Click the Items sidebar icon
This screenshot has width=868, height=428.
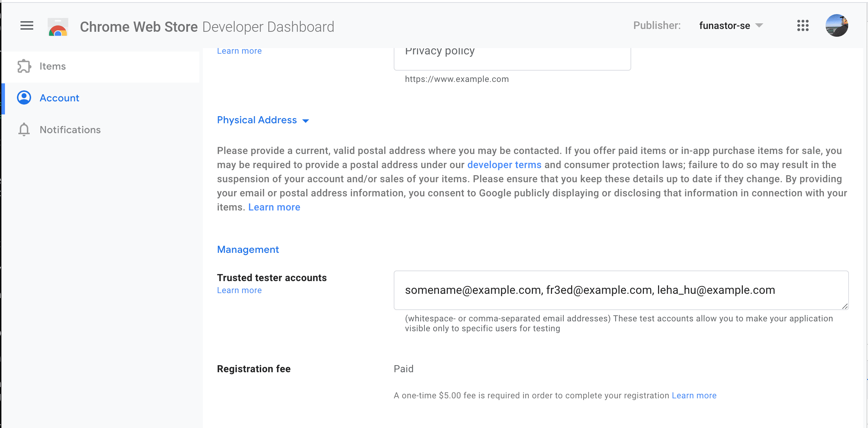(x=24, y=66)
